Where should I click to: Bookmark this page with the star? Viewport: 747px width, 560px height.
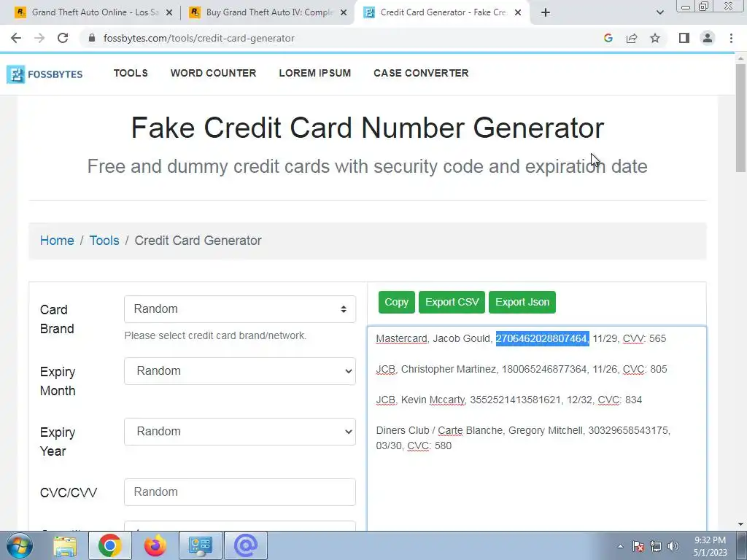[655, 38]
